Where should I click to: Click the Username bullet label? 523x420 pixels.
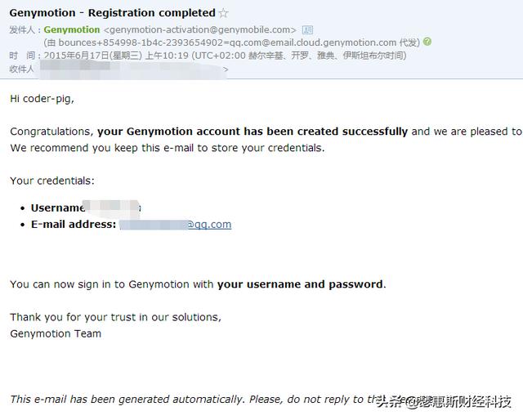[57, 208]
